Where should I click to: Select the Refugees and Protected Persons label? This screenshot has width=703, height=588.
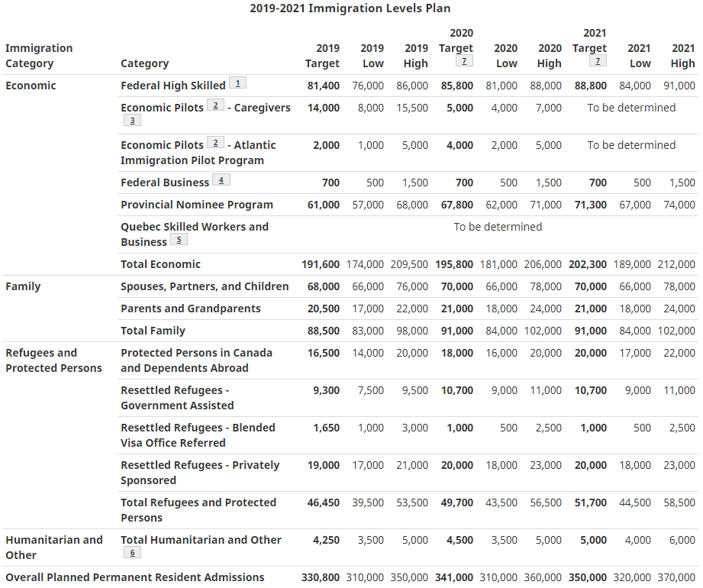[x=53, y=360]
